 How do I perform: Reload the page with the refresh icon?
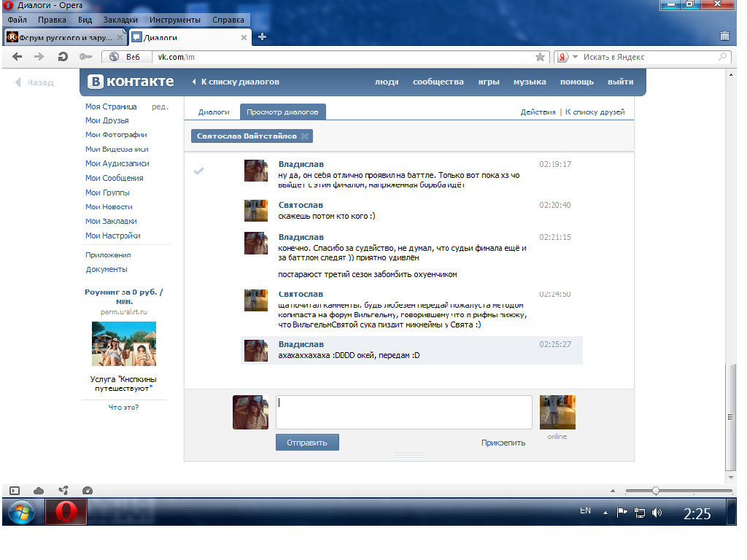click(63, 57)
